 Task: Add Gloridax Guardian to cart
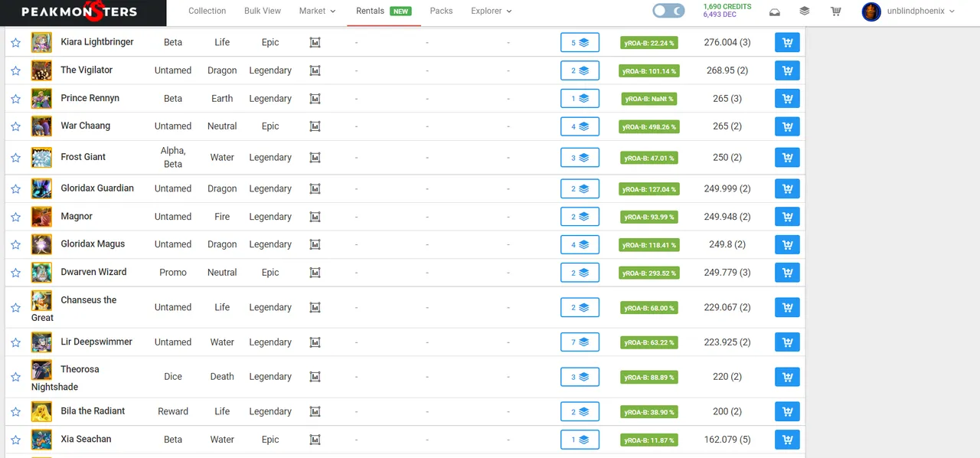(787, 189)
